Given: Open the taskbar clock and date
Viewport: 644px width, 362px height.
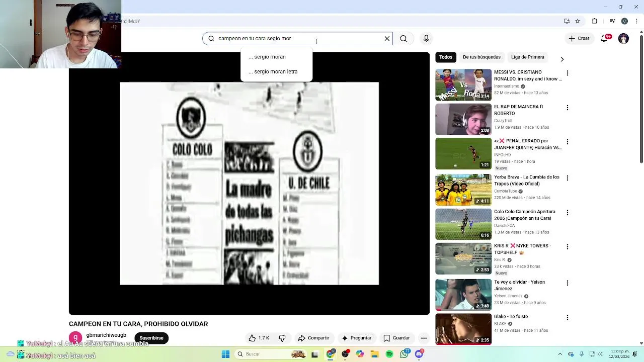Looking at the screenshot, I should pos(620,354).
